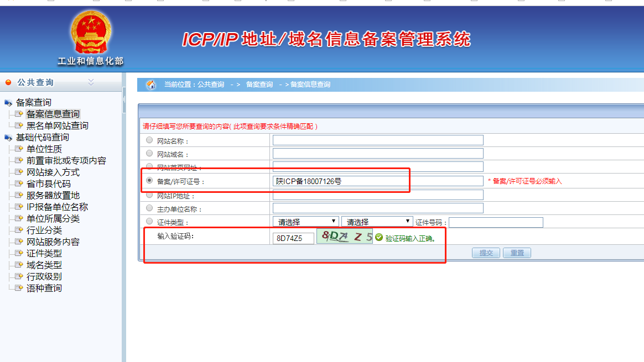Viewport: 644px width, 362px height.
Task: Select the 网站域名 radio button
Action: coord(149,154)
